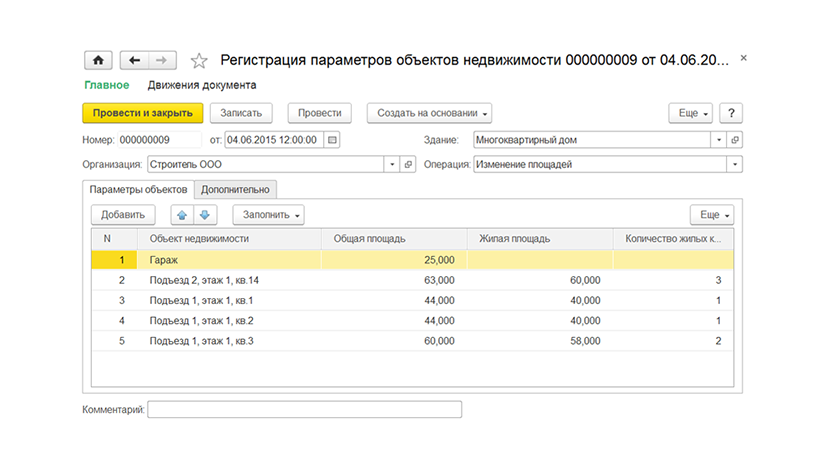Click the Номер input field
Image resolution: width=830 pixels, height=469 pixels.
pos(159,140)
